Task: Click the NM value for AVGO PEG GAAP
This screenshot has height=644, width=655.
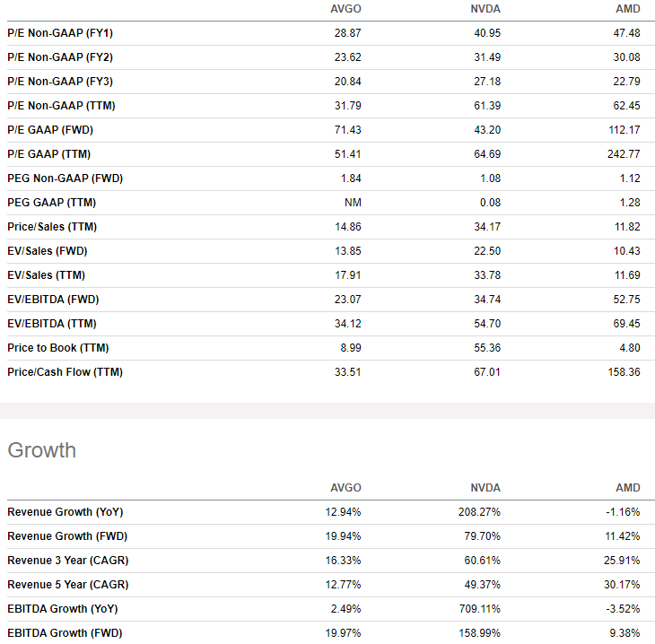Action: coord(353,203)
